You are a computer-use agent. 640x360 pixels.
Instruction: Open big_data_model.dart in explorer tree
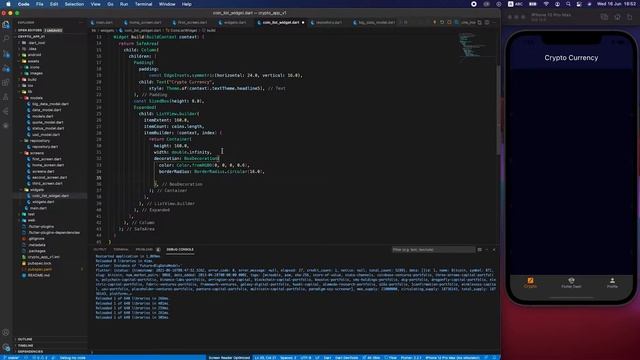coord(50,104)
